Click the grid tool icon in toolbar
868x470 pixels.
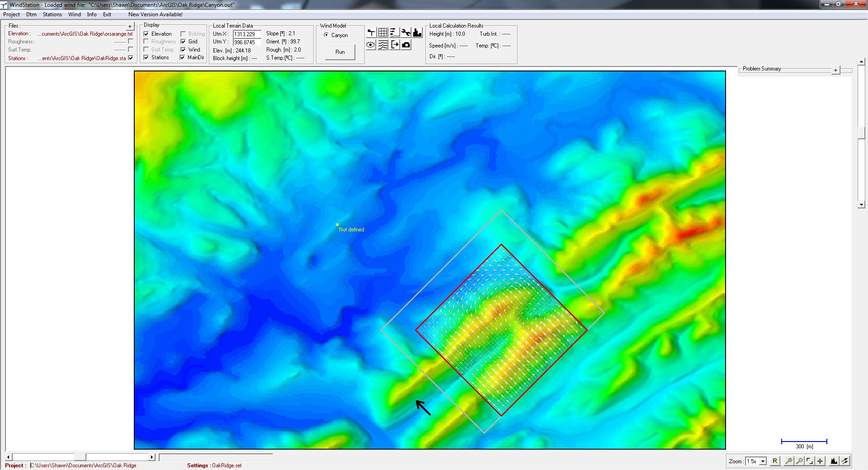click(383, 33)
